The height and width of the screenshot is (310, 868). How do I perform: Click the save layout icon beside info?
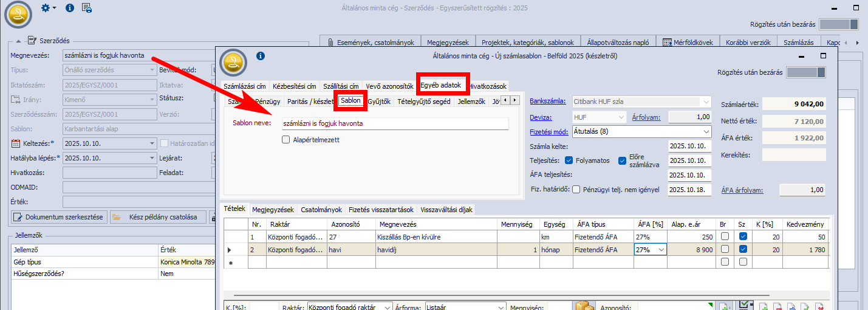coord(87,8)
